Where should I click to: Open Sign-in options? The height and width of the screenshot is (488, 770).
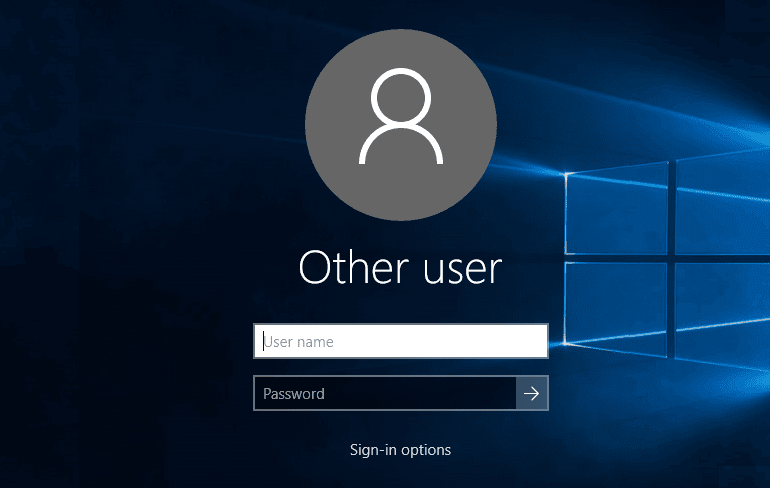[400, 450]
